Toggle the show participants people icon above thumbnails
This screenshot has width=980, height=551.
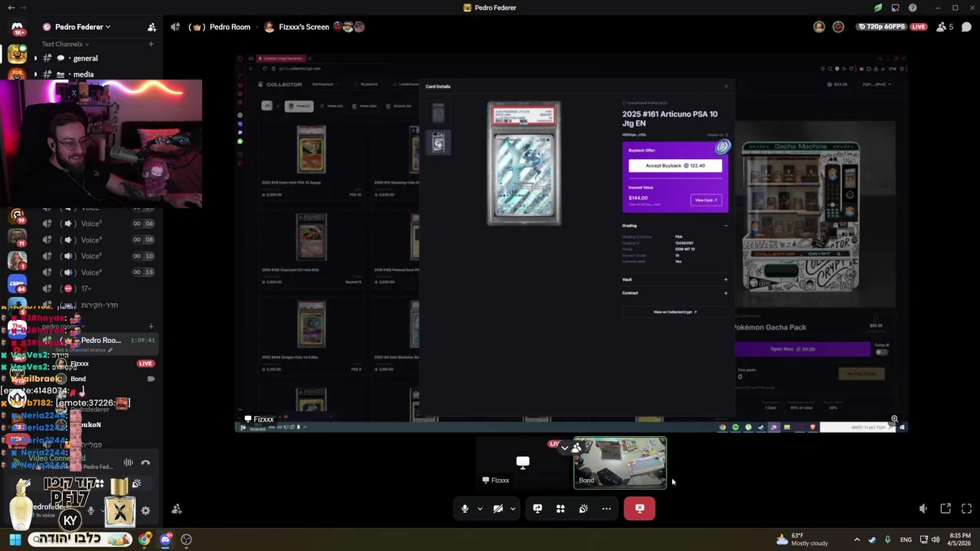[576, 448]
